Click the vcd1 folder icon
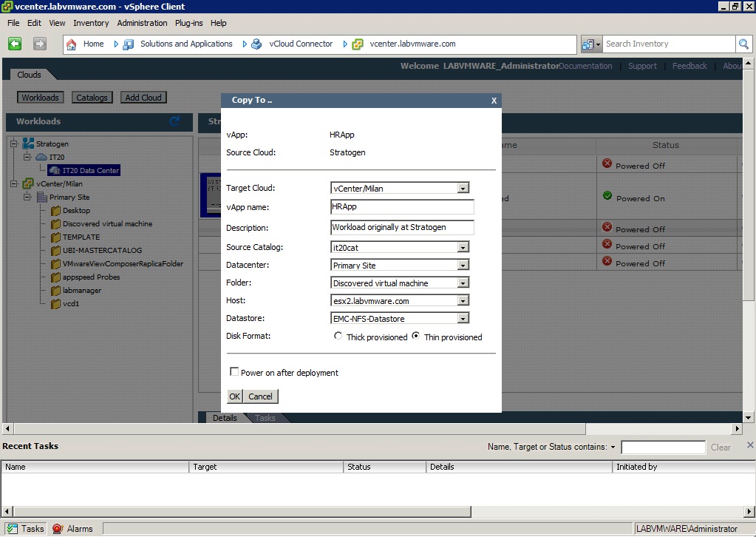 pyautogui.click(x=55, y=304)
